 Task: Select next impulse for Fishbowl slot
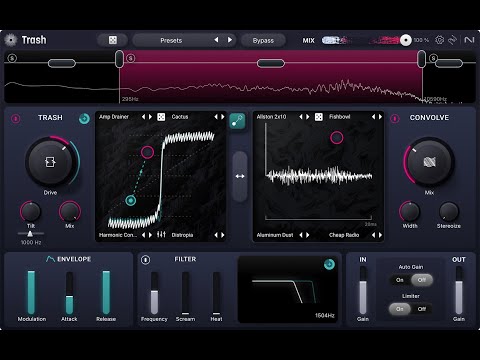click(380, 117)
